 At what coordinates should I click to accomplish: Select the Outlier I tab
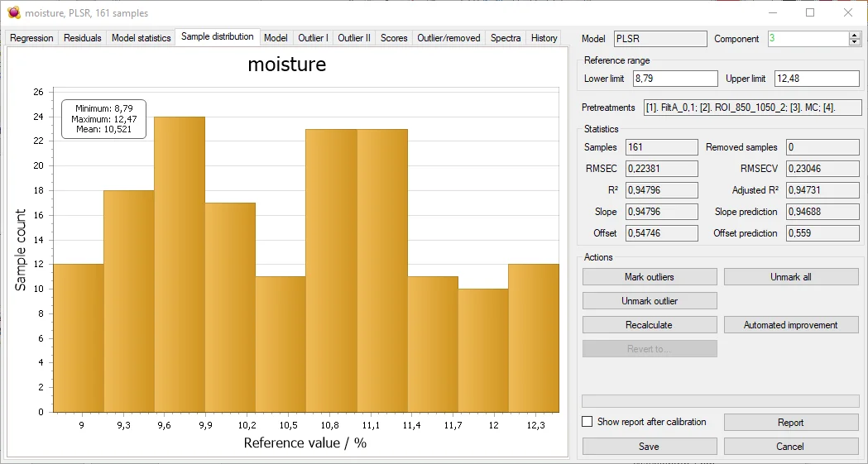click(313, 38)
